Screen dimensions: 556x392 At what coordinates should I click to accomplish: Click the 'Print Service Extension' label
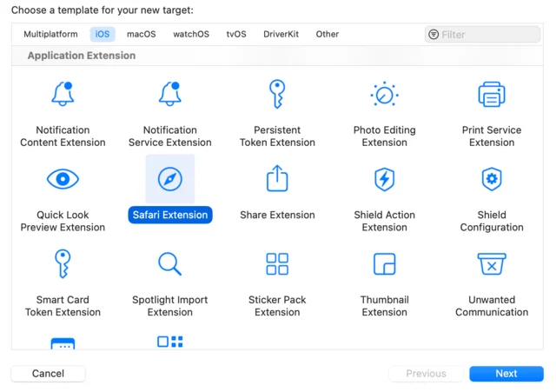(492, 136)
